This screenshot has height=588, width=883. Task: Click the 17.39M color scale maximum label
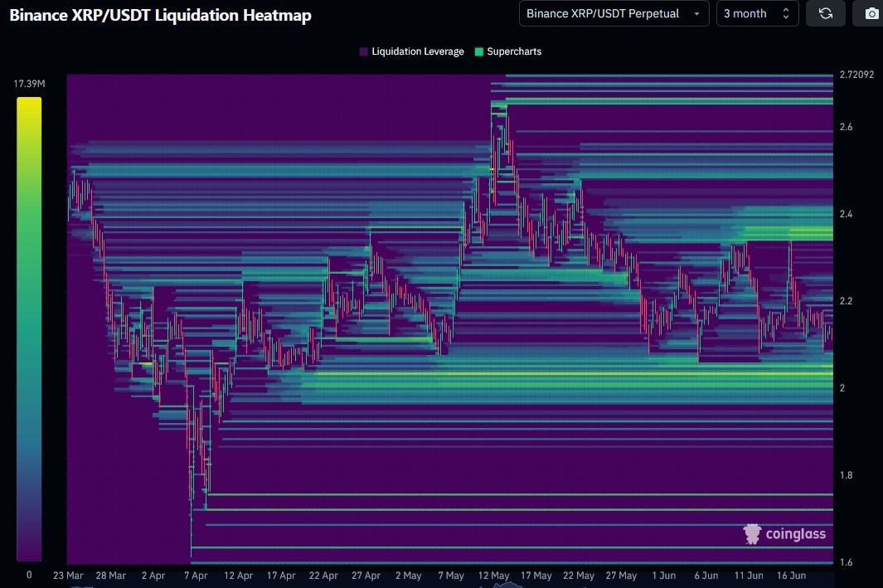point(29,84)
